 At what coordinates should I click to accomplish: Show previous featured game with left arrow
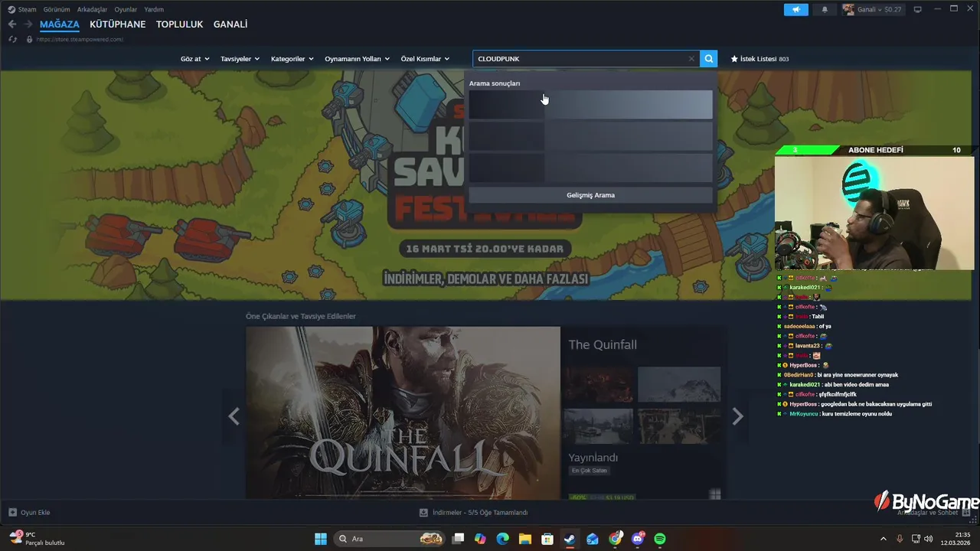point(234,416)
